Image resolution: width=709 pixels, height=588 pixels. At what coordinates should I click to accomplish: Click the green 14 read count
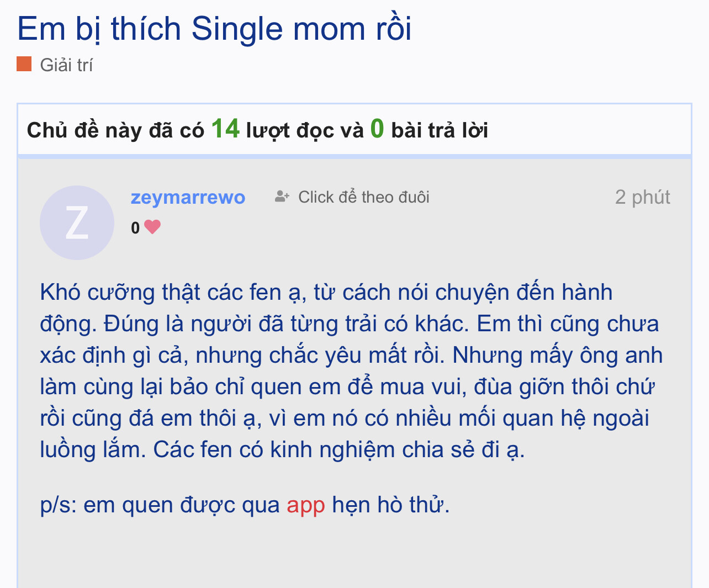pos(225,129)
